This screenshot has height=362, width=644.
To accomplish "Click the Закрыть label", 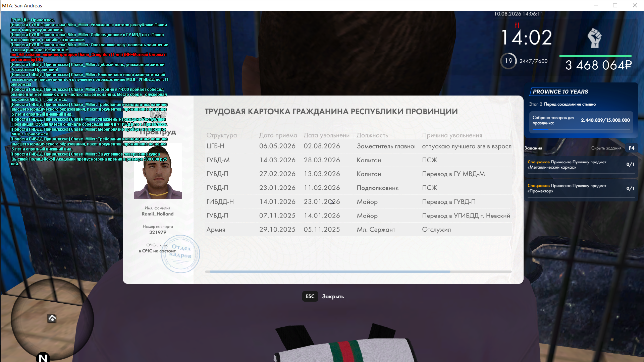I will click(x=333, y=297).
